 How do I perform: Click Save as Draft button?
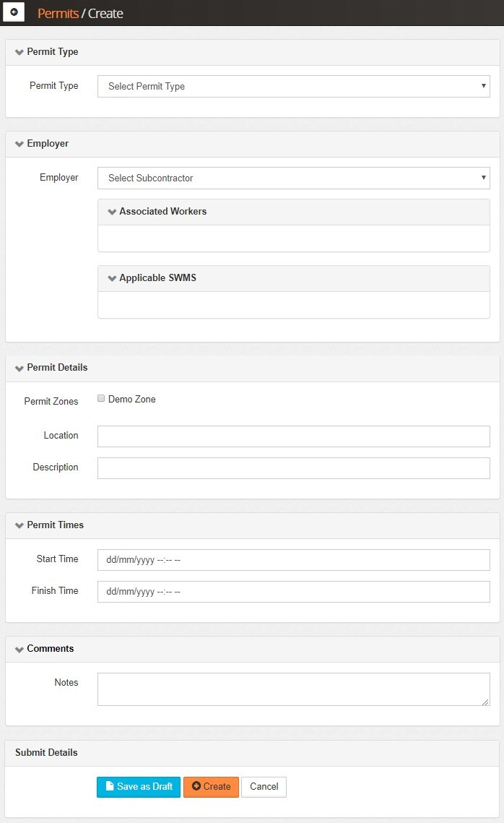139,787
